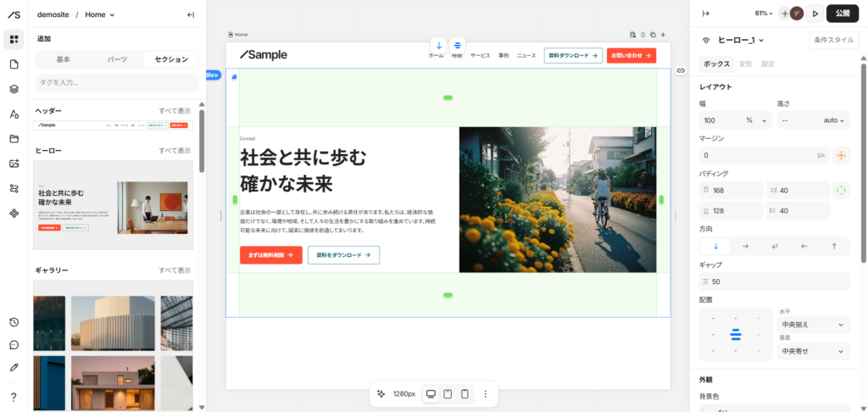
Task: Click the floating center-align button on canvas
Action: coord(457,46)
